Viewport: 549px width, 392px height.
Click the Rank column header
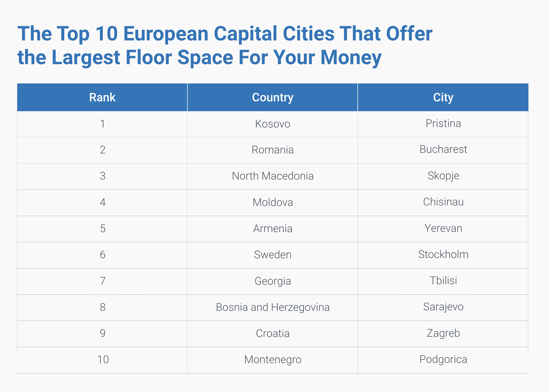point(102,97)
